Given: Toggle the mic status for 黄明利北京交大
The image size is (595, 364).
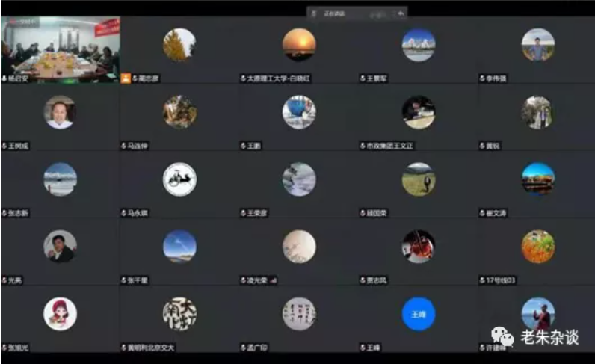Looking at the screenshot, I should (x=123, y=348).
